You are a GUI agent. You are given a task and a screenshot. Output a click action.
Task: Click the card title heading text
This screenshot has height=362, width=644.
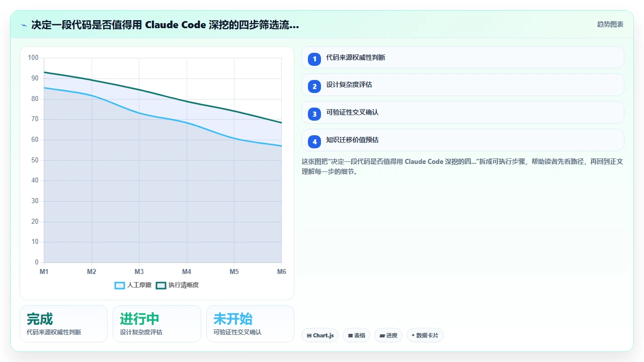coord(165,25)
